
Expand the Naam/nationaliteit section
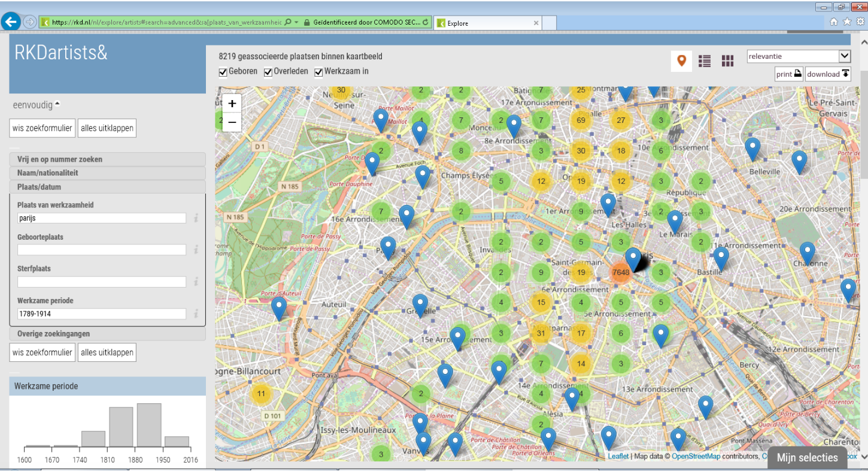click(108, 173)
